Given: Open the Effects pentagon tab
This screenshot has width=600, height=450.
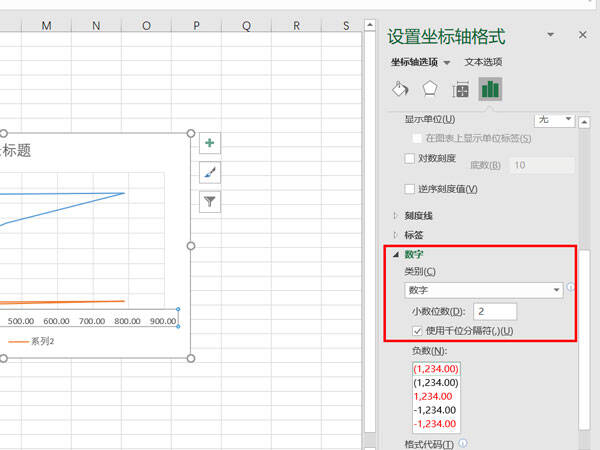Looking at the screenshot, I should 430,89.
